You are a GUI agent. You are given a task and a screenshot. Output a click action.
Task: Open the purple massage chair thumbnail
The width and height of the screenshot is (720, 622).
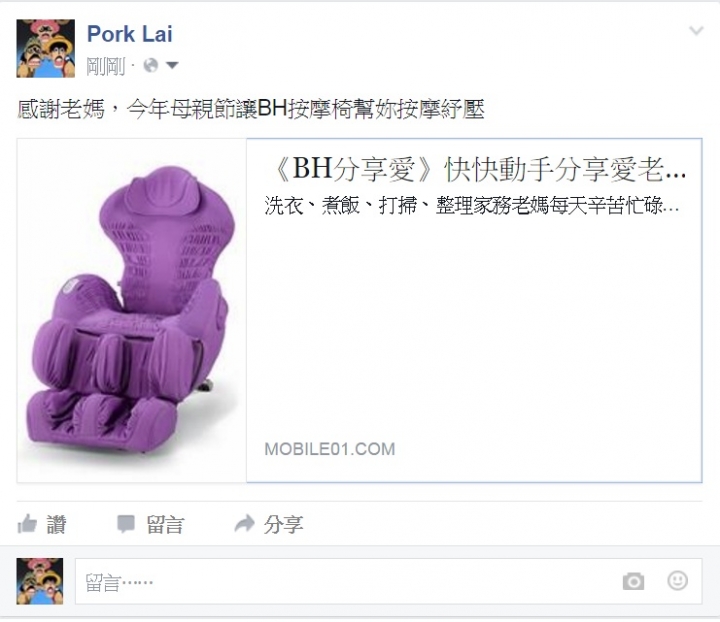pyautogui.click(x=132, y=310)
